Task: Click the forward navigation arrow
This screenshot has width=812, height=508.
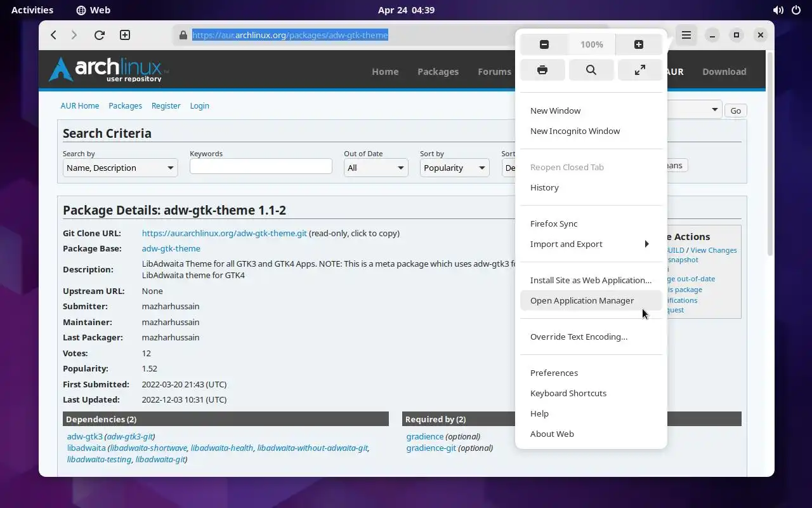Action: [x=74, y=35]
